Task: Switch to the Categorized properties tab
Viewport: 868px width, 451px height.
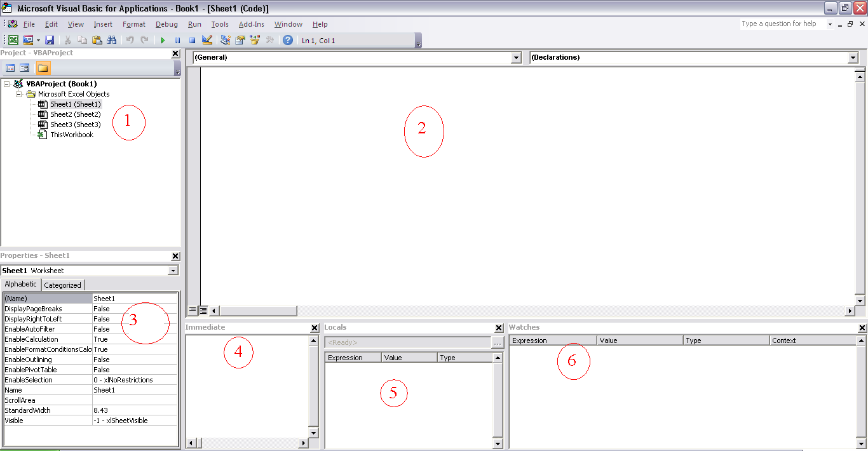Action: [62, 285]
